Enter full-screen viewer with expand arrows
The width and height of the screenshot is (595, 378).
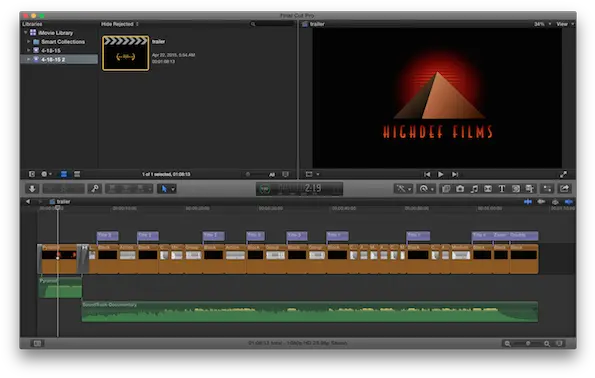(564, 174)
